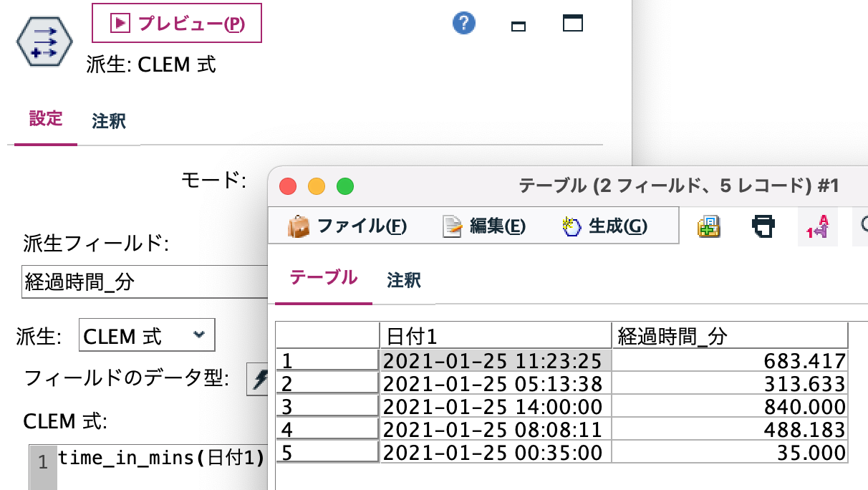
Task: Click the export table to file icon
Action: [708, 226]
